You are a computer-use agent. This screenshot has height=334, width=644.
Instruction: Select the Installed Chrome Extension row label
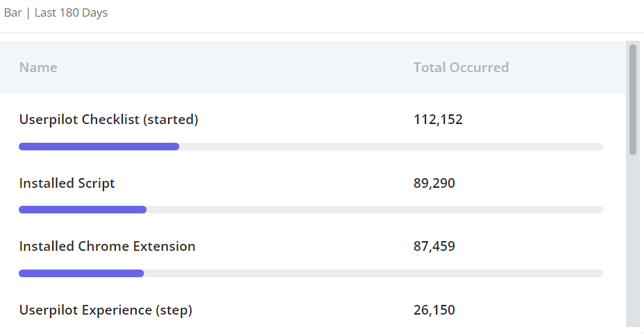pos(107,246)
